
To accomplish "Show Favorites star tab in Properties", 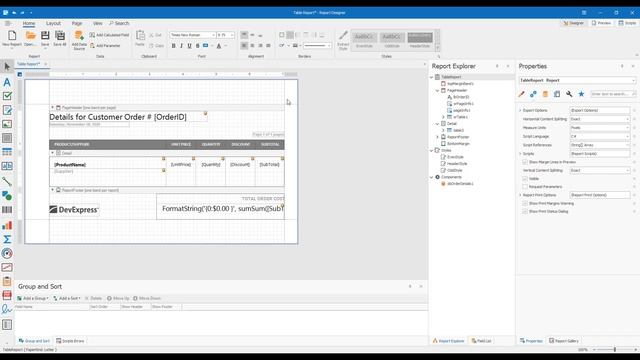I will pos(581,94).
